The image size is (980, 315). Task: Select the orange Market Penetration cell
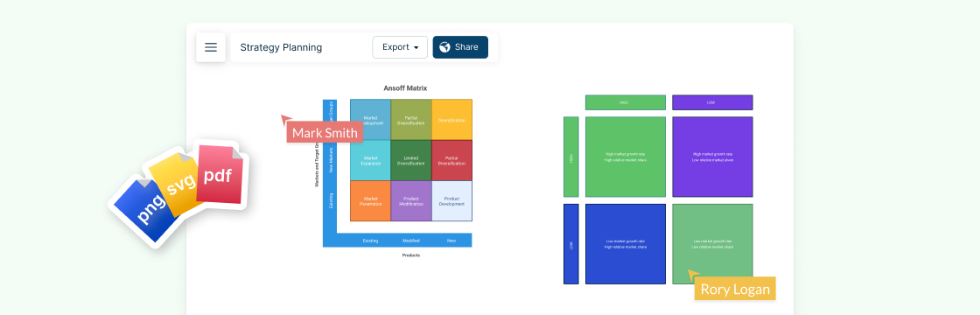click(371, 201)
